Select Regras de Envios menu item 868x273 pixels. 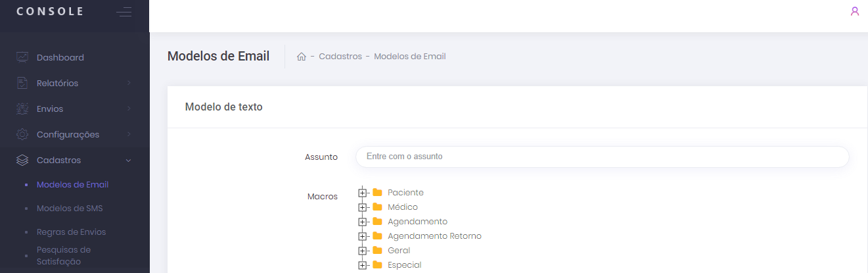(71, 232)
